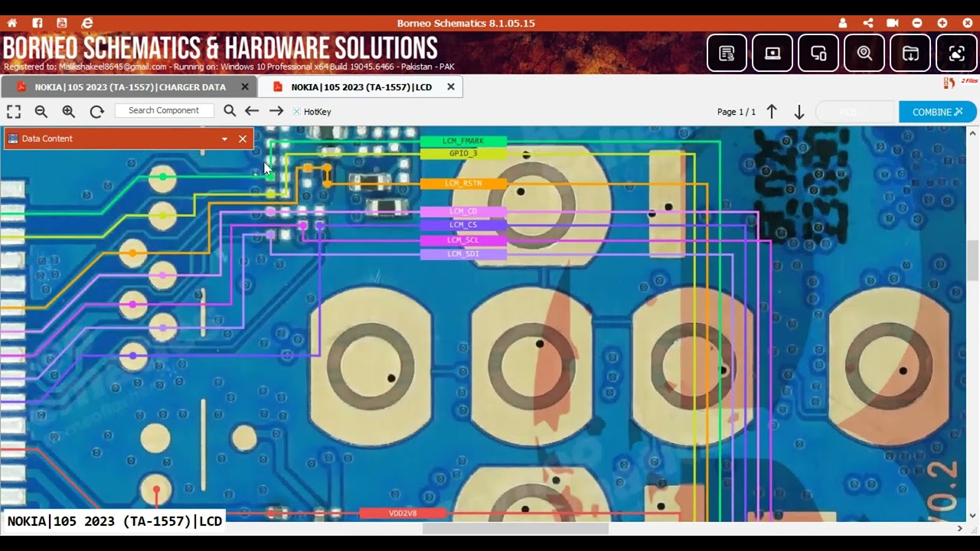Open the Facebook page icon
980x551 pixels.
coord(38,23)
